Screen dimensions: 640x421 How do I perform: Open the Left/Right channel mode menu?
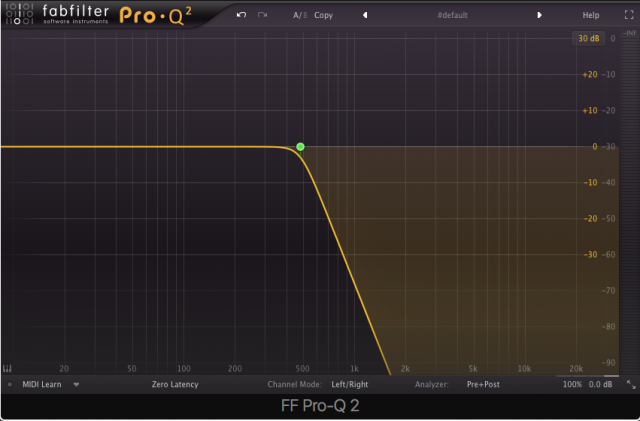click(350, 384)
